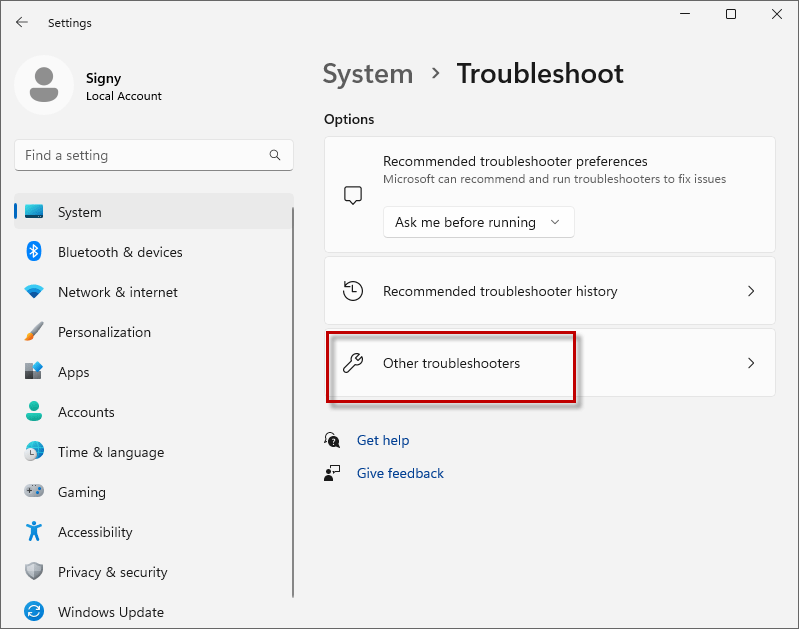The width and height of the screenshot is (799, 629).
Task: Open Recommended troubleshooter history
Action: tap(550, 291)
